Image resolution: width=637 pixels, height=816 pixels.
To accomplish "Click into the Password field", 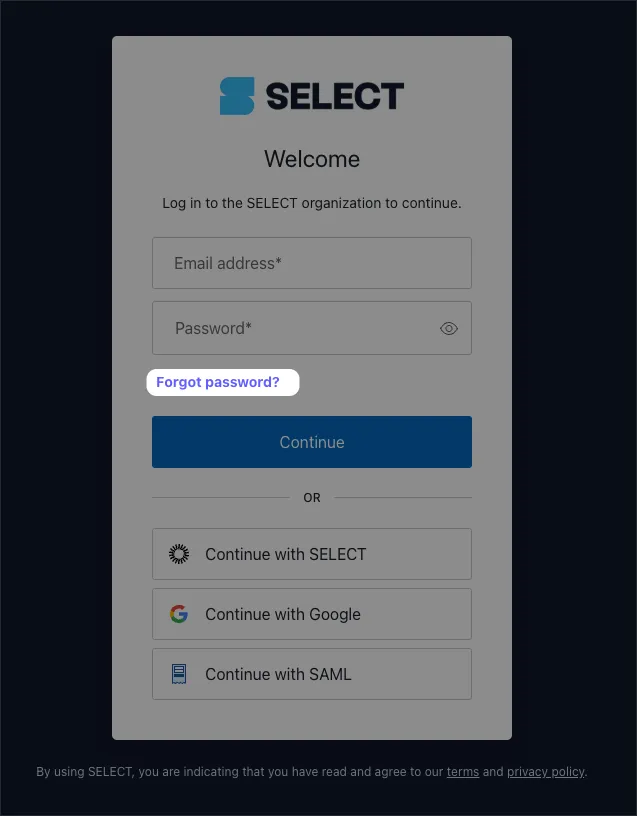I will [x=295, y=328].
